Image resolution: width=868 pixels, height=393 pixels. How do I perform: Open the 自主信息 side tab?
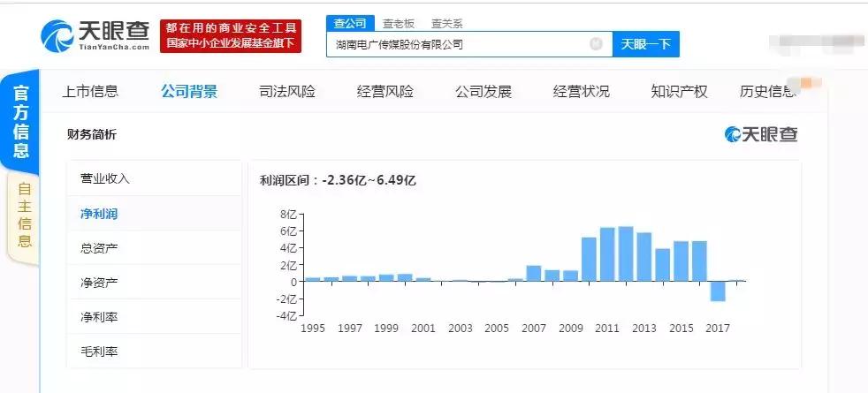click(24, 215)
